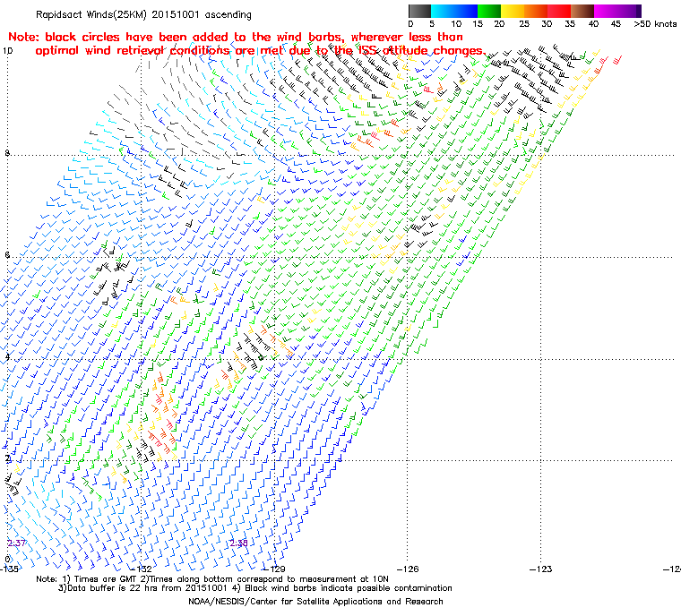Click the 'NOAA/NESDIS/Center for Satellite Applications and Research' credit

point(315,602)
